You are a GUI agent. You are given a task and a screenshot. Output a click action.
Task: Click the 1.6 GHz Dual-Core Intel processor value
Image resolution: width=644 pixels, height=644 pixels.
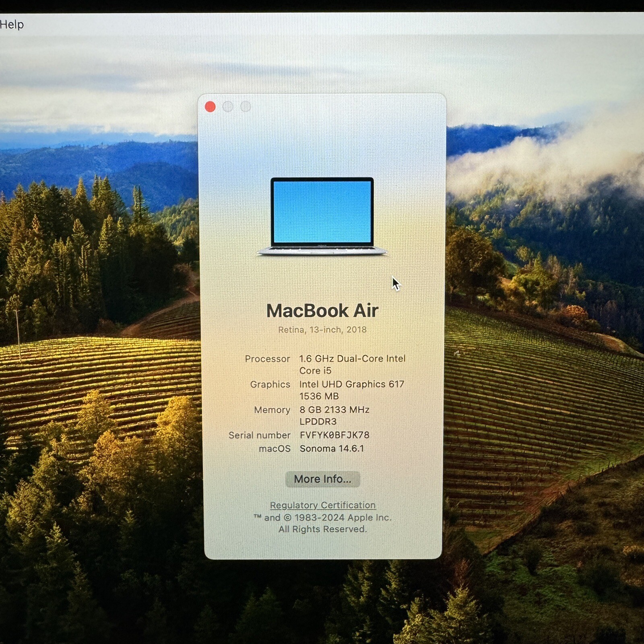(x=352, y=364)
